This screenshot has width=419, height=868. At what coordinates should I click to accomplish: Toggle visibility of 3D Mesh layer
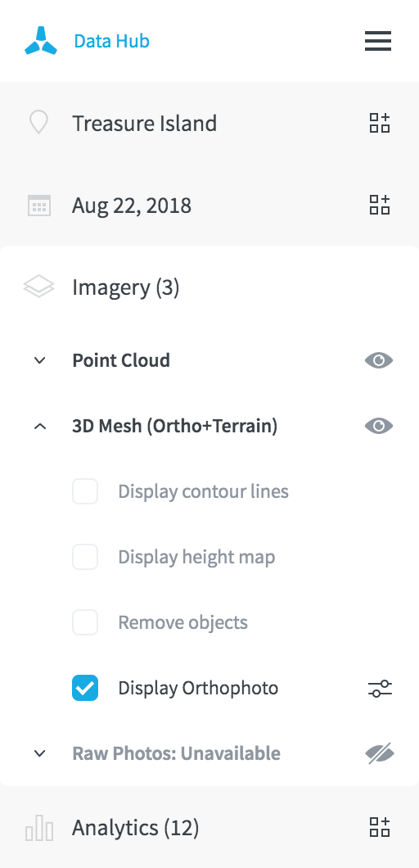[379, 426]
